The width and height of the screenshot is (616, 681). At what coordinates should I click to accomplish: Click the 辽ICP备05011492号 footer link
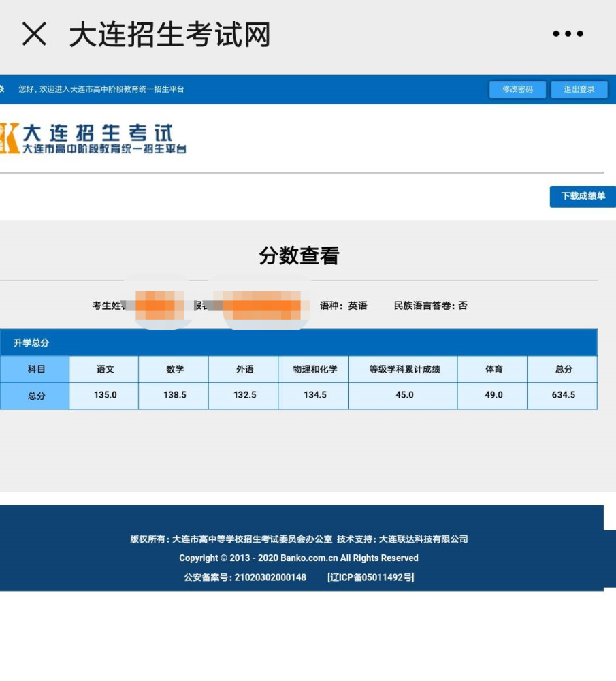pyautogui.click(x=371, y=577)
